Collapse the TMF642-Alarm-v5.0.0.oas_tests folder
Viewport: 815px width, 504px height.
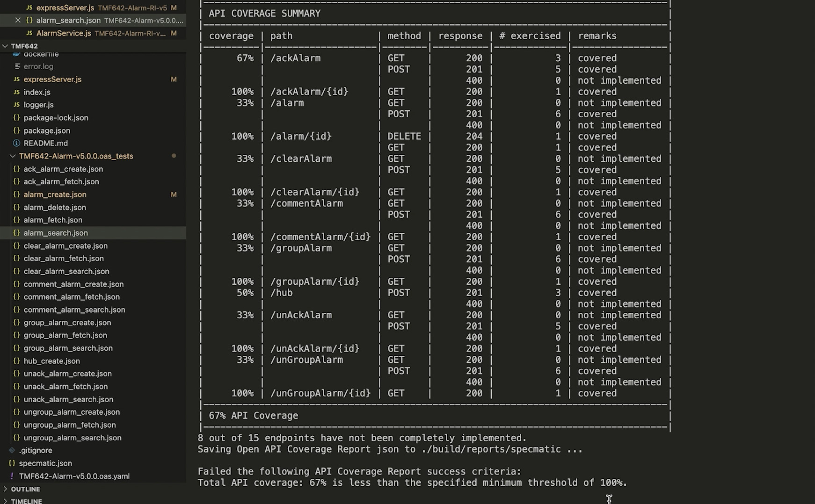(13, 156)
